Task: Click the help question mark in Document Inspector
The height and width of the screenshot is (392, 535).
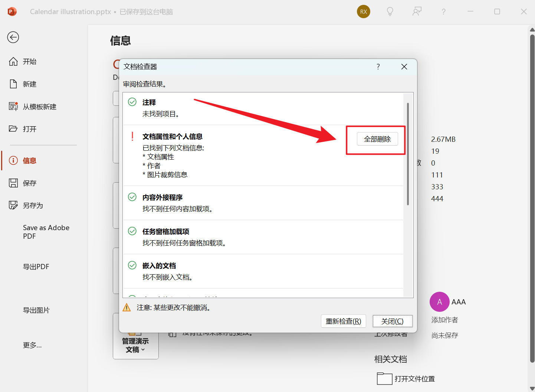Action: (x=378, y=67)
